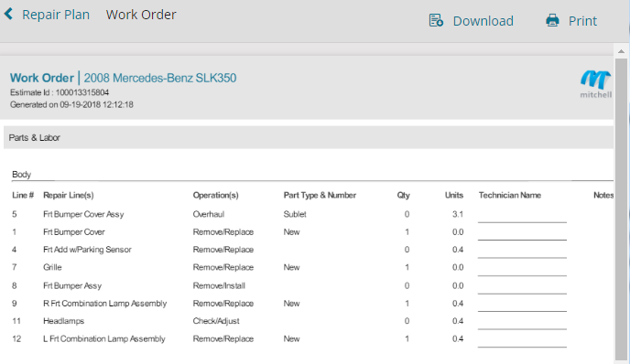Print the work order
Viewport: 630px width, 364px height.
pyautogui.click(x=582, y=21)
